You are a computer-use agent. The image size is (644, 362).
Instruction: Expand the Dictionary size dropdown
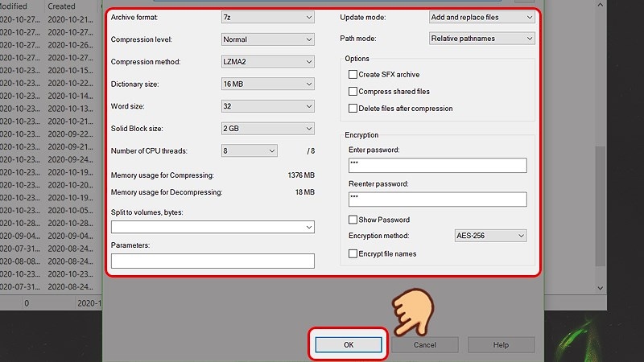click(x=268, y=84)
